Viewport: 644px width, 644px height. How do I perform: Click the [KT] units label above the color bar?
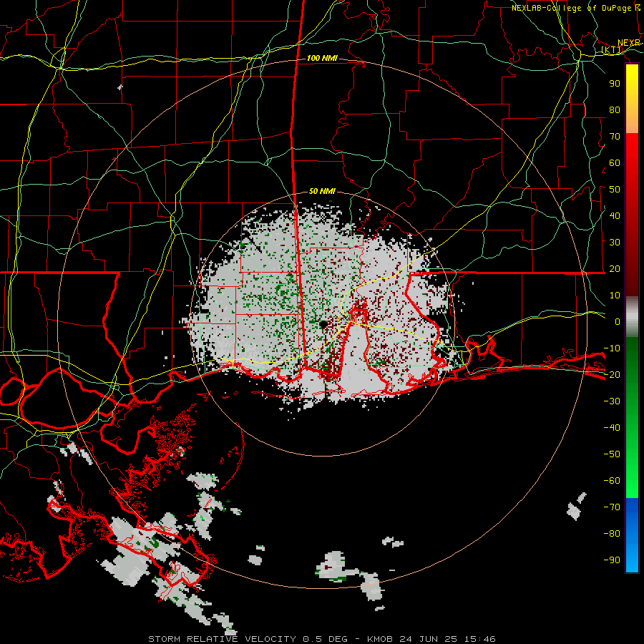612,50
